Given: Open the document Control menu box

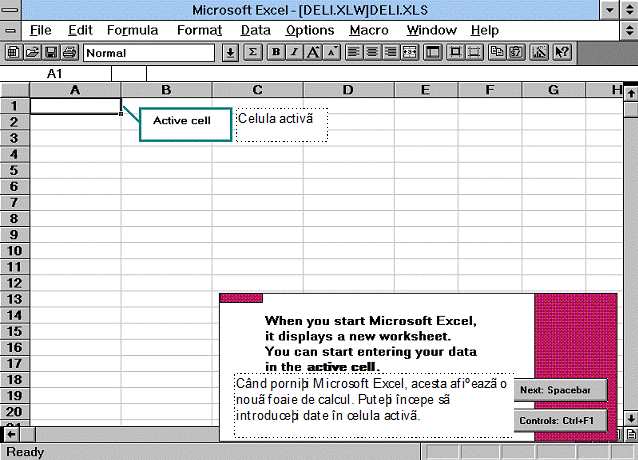Looking at the screenshot, I should coord(11,31).
